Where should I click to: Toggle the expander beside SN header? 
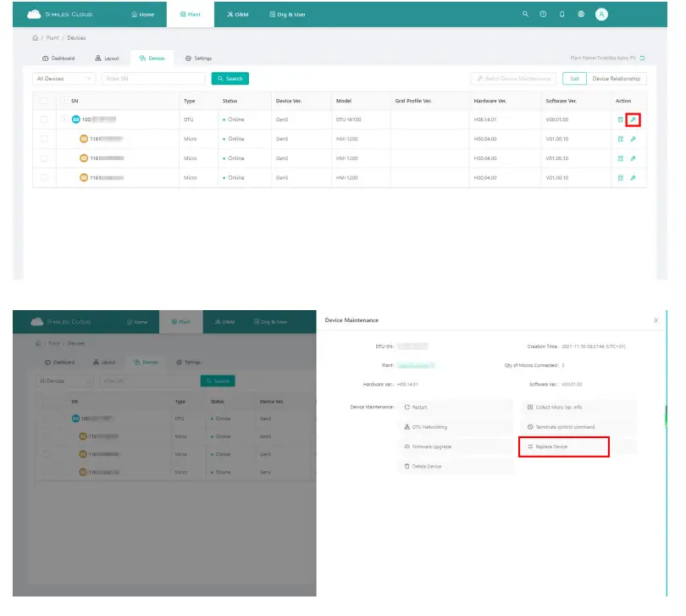point(64,101)
